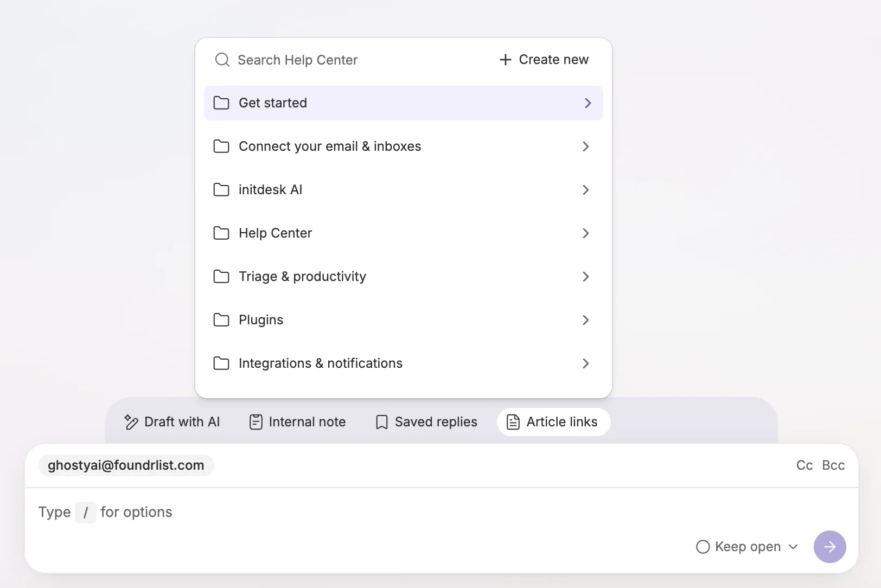Select the Article links tab
881x588 pixels.
click(x=554, y=422)
